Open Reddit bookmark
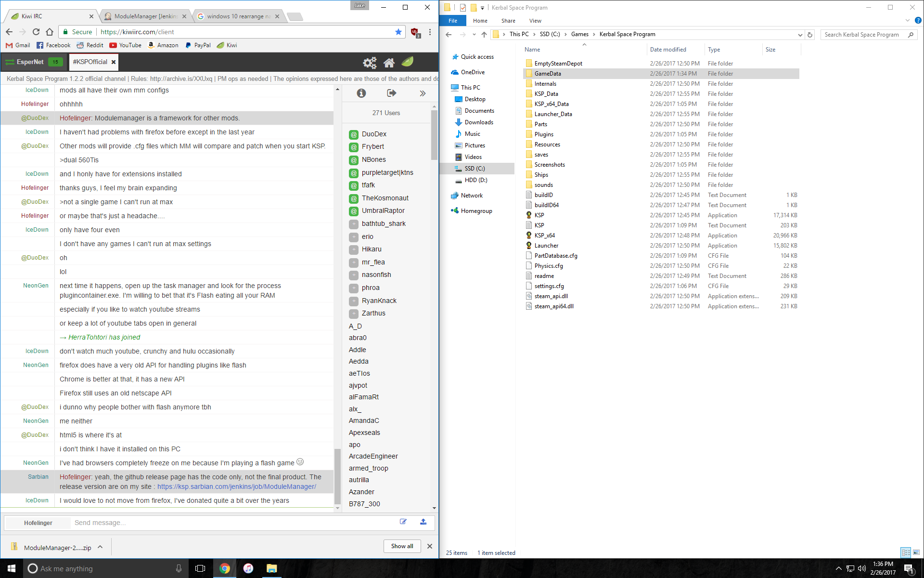 click(x=90, y=45)
